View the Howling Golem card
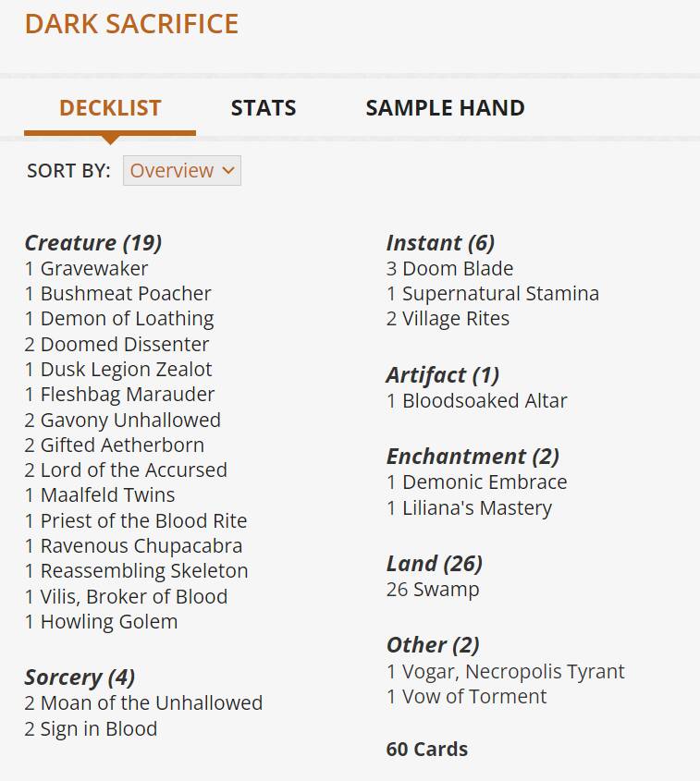This screenshot has height=781, width=700. pyautogui.click(x=109, y=621)
